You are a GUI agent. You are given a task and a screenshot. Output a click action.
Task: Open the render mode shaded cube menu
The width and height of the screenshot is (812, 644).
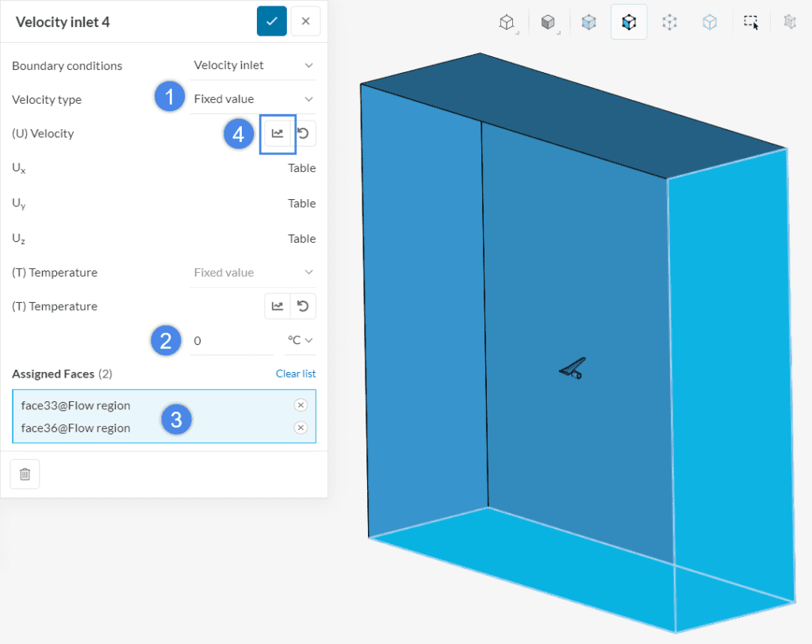[548, 23]
